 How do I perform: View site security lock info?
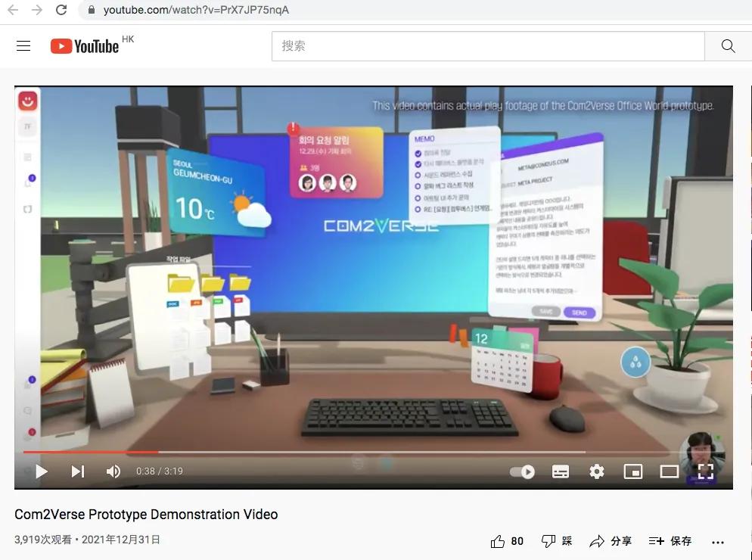(91, 10)
